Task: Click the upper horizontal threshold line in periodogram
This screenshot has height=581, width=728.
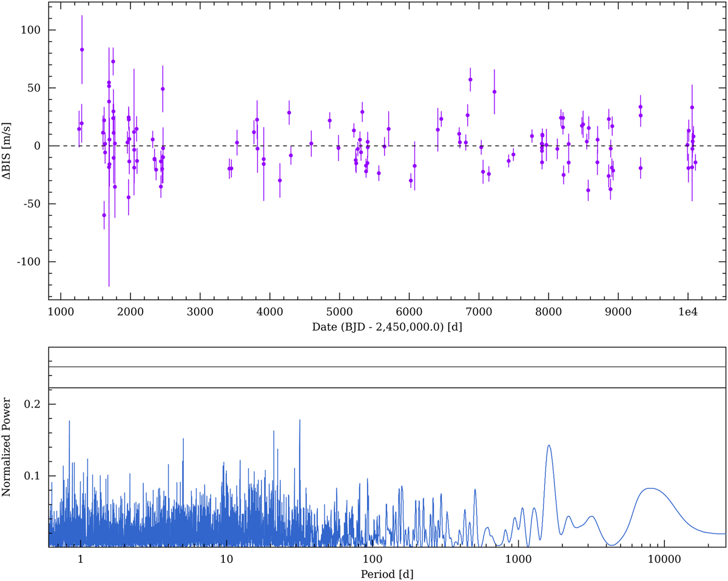Action: 387,367
